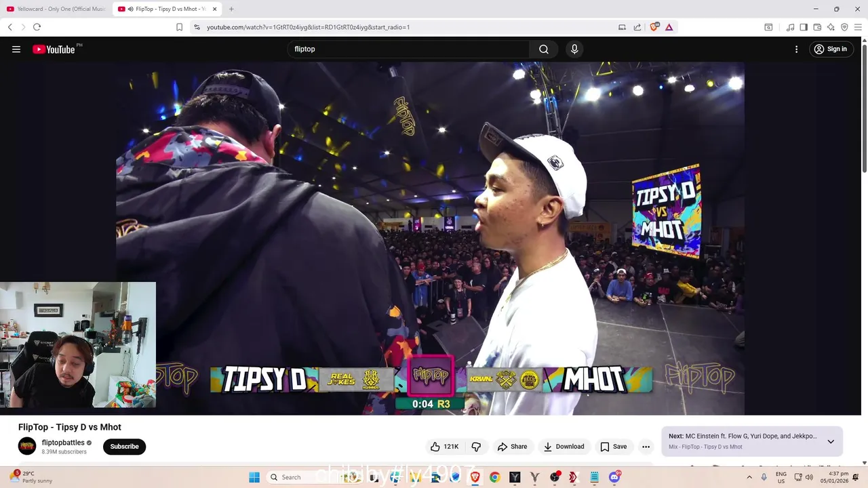Focus the YouTube search box containing fliptop
Image resolution: width=868 pixels, height=488 pixels.
click(408, 49)
